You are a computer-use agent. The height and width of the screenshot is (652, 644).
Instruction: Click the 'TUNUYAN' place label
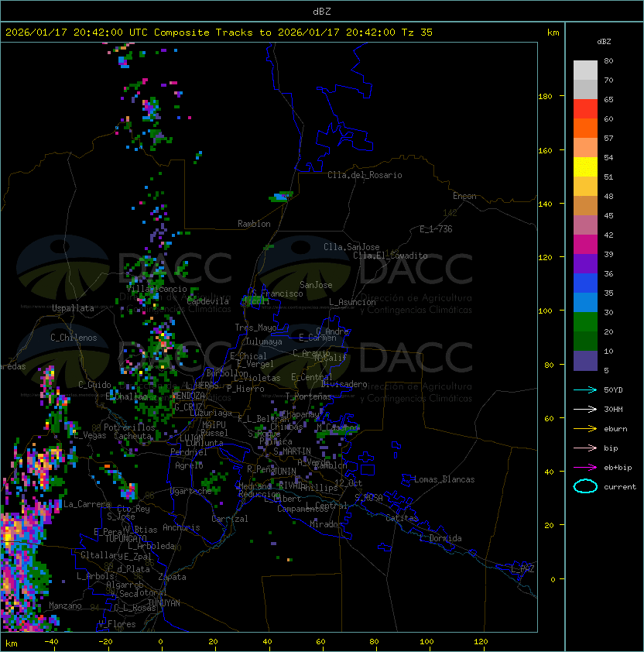point(164,603)
